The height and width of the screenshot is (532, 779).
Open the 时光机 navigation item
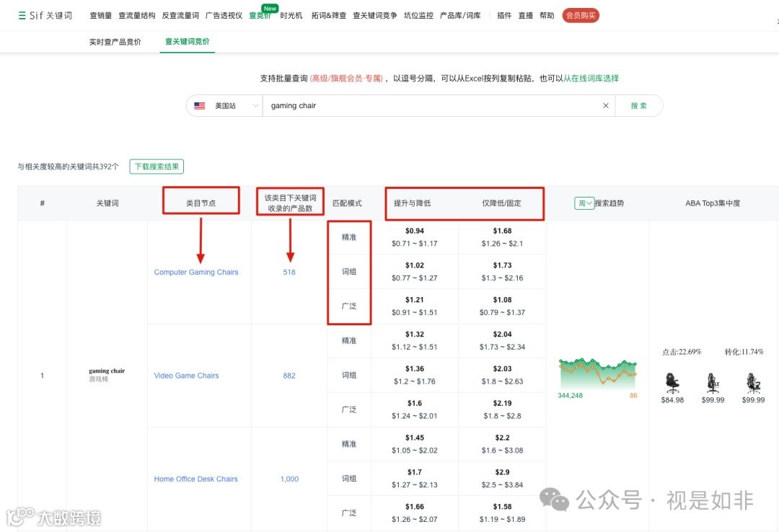(x=291, y=15)
